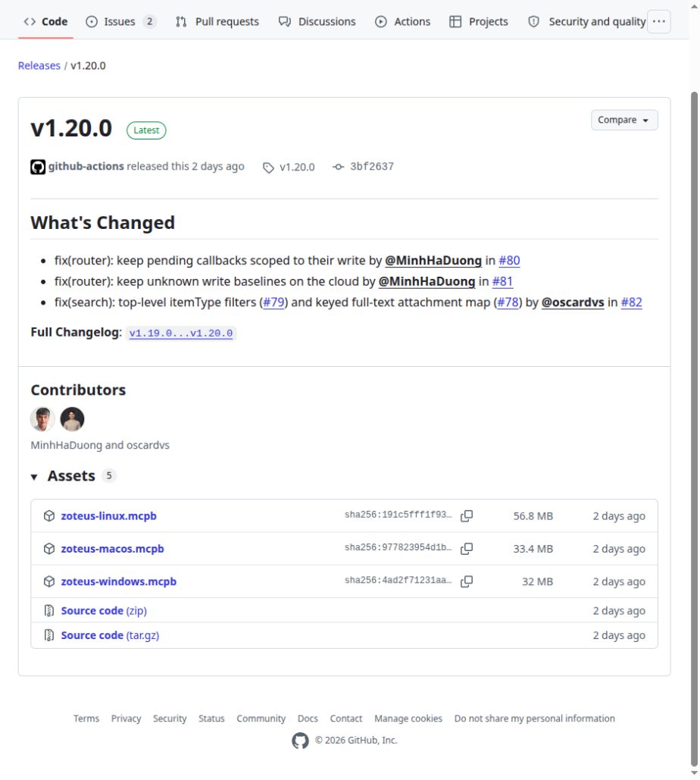Image resolution: width=700 pixels, height=780 pixels.
Task: Click the github-actions avatar icon
Action: (38, 167)
